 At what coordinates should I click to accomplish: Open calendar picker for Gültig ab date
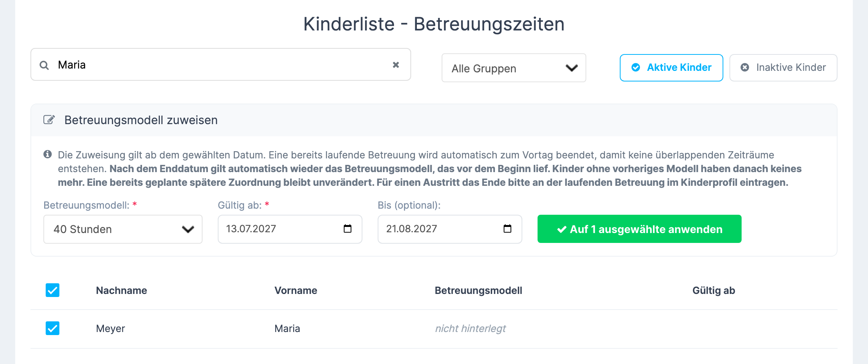tap(348, 228)
